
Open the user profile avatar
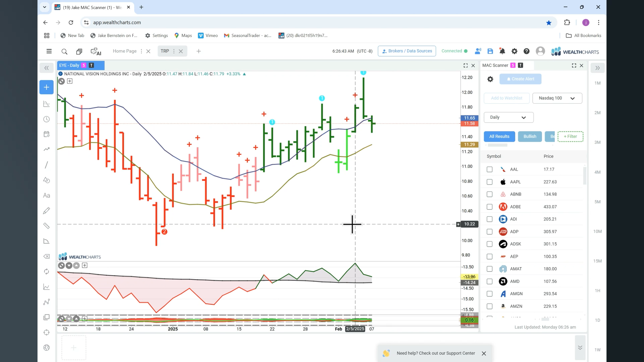pos(540,51)
